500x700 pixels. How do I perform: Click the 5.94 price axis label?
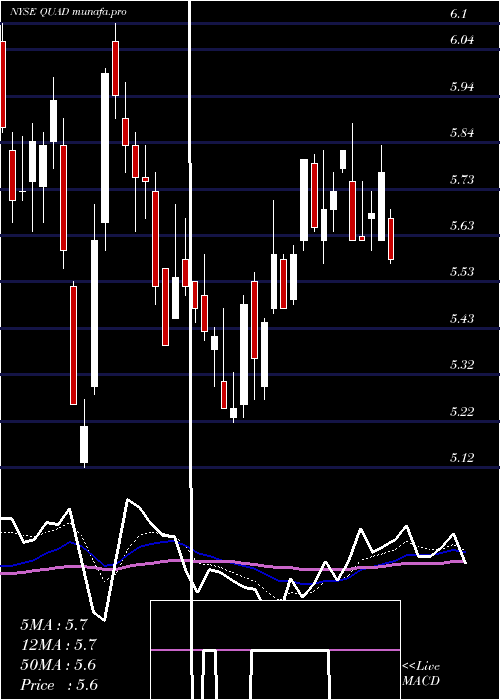click(x=462, y=86)
